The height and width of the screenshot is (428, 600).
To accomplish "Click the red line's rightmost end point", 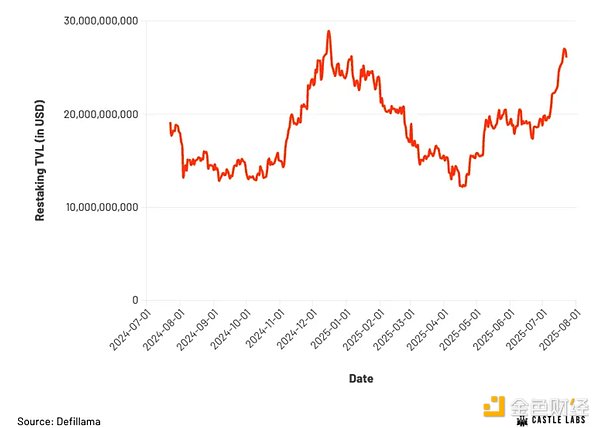I will (567, 54).
